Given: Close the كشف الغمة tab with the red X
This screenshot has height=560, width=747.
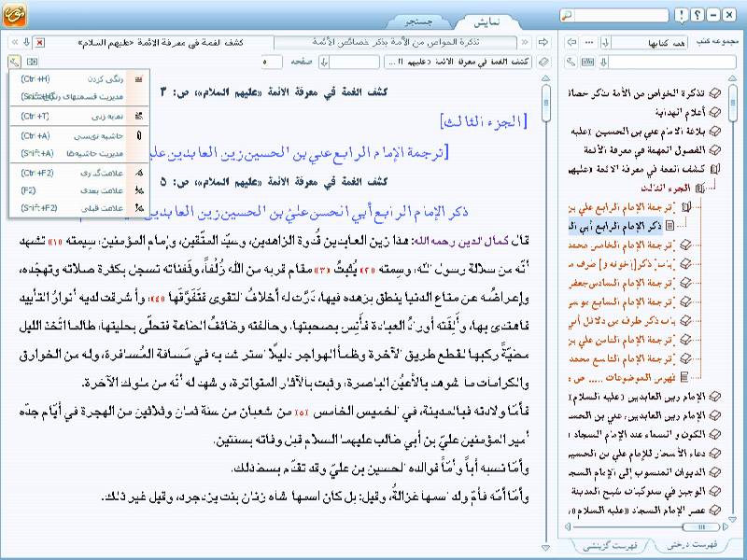Looking at the screenshot, I should coord(40,42).
